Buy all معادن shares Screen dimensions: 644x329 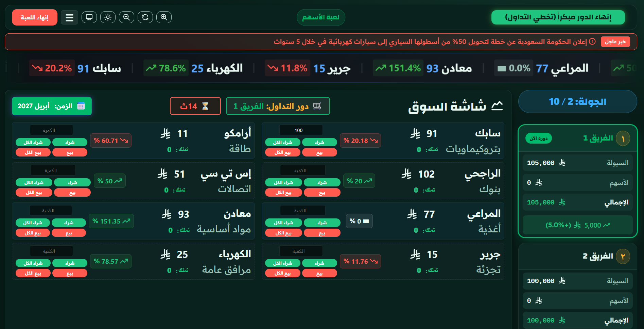pyautogui.click(x=33, y=223)
